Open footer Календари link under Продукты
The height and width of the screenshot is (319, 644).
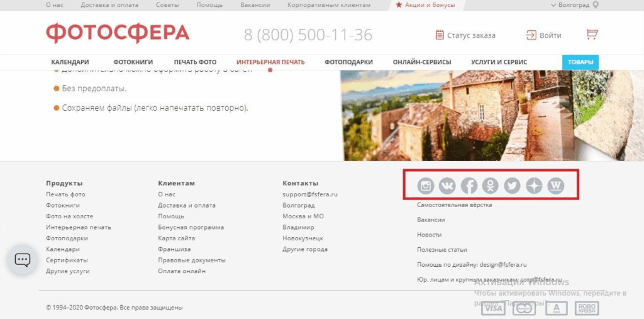63,249
